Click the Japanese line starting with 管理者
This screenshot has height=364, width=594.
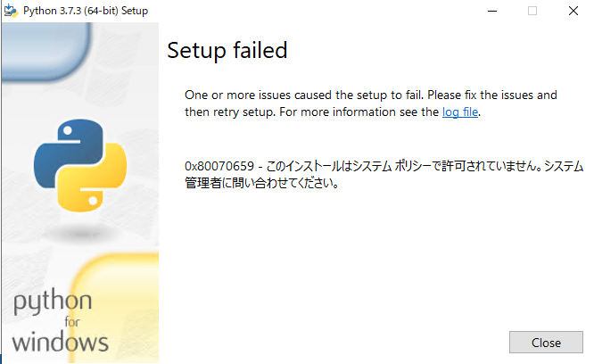[260, 185]
